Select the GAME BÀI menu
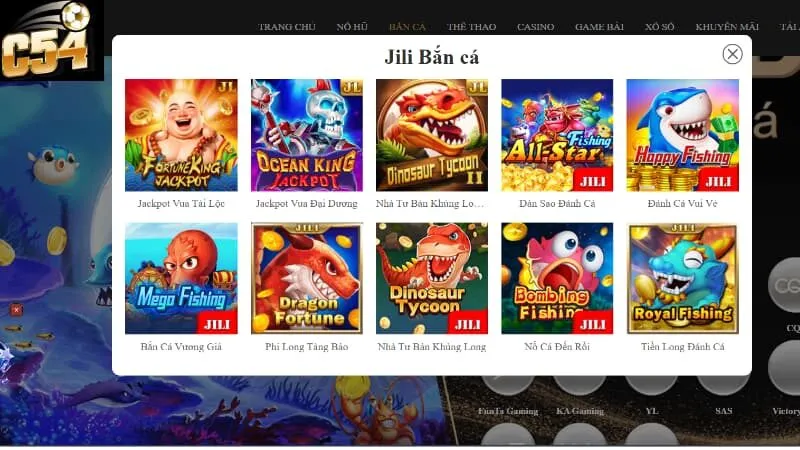Viewport: 800px width, 450px height. (x=599, y=27)
